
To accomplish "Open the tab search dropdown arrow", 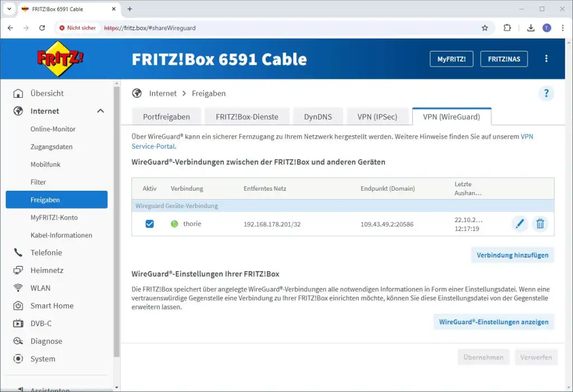I will pos(9,9).
